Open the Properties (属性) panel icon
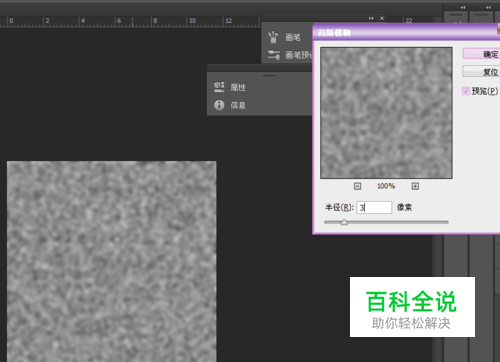Viewport: 500px width, 362px height. (x=219, y=87)
